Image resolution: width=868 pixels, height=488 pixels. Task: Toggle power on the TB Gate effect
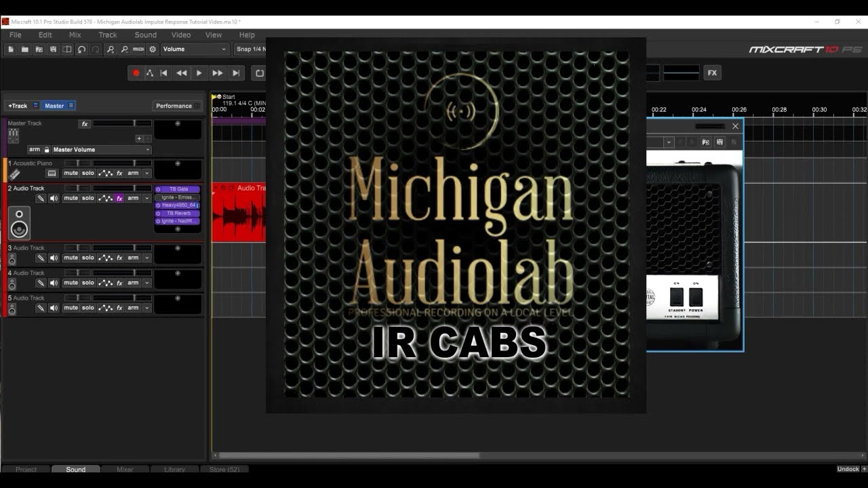click(159, 189)
